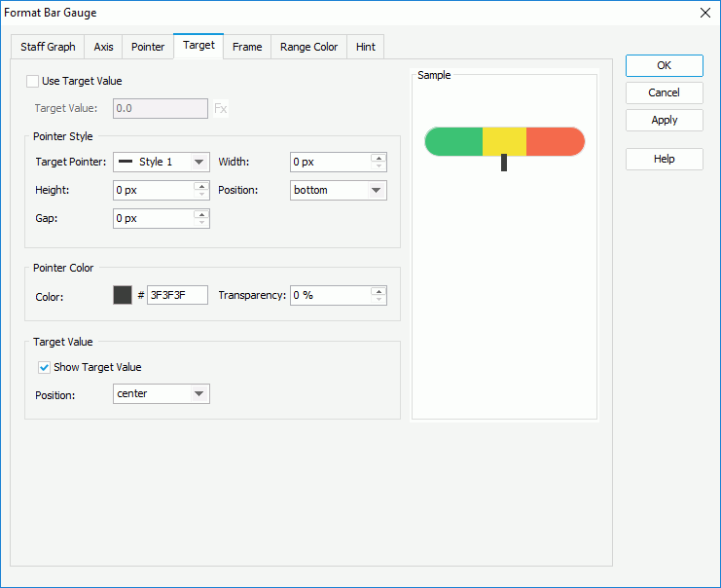Open the Help button
The width and height of the screenshot is (721, 588).
point(664,159)
